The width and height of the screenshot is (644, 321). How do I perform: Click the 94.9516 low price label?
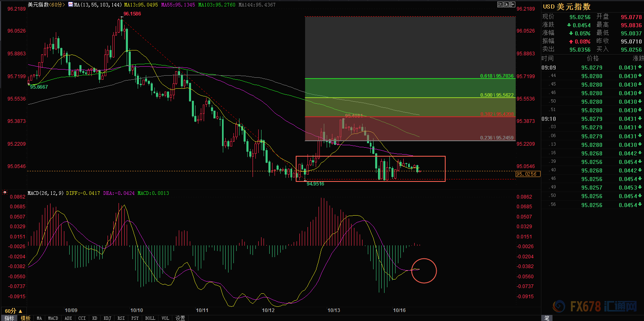point(315,184)
